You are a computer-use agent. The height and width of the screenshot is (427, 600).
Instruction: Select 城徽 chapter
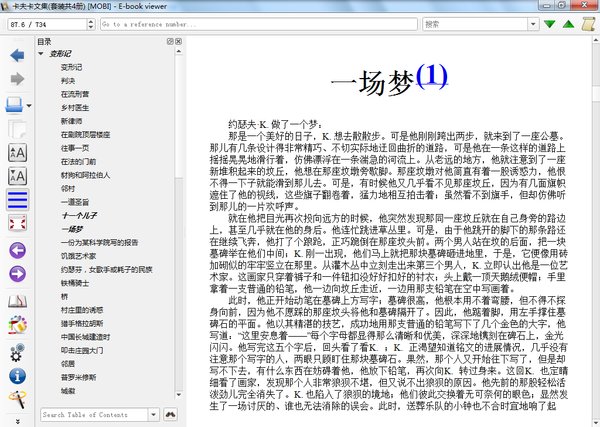point(68,391)
